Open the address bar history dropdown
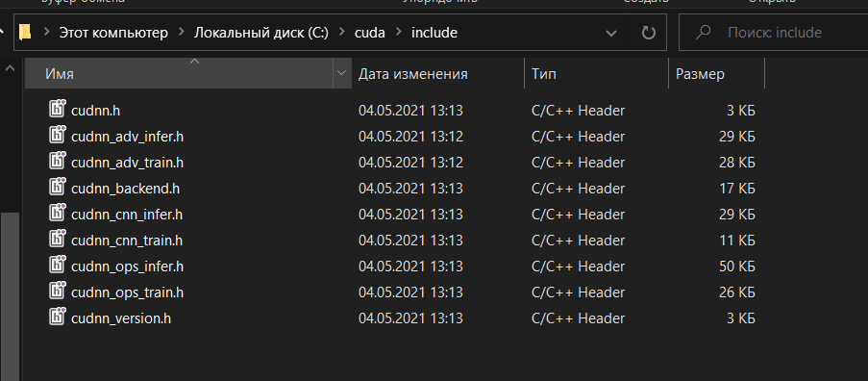 click(611, 34)
